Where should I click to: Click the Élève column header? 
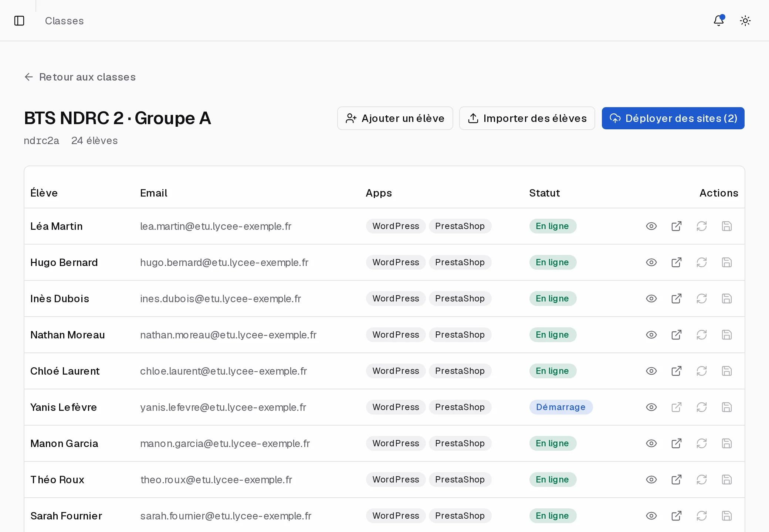(44, 193)
